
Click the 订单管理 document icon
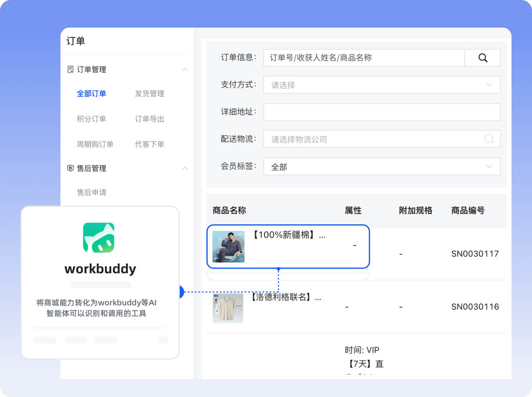tap(70, 69)
